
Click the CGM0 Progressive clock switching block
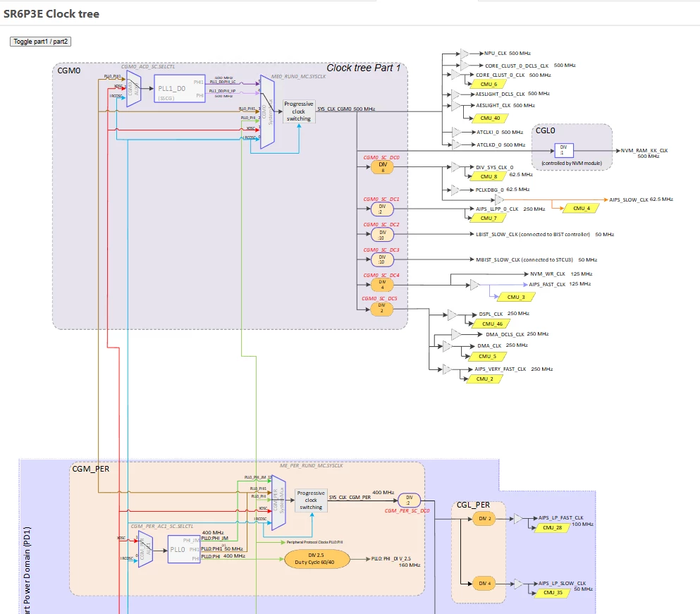[299, 111]
